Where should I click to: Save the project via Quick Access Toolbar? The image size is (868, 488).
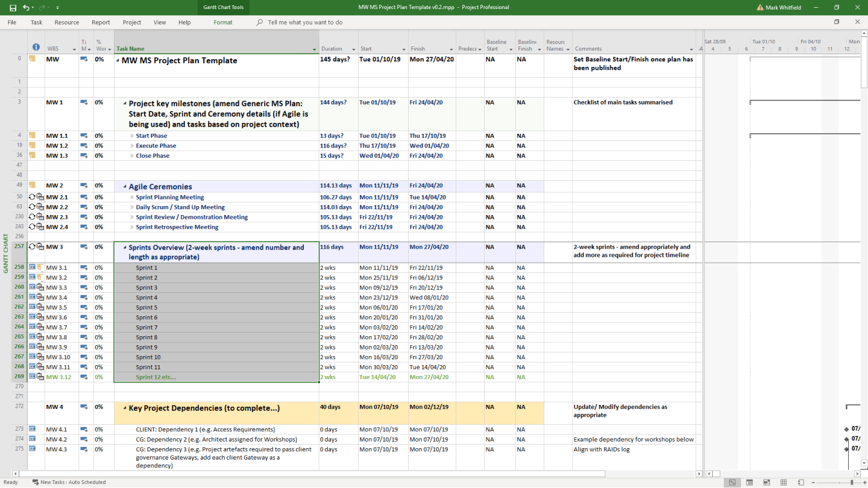(x=13, y=8)
